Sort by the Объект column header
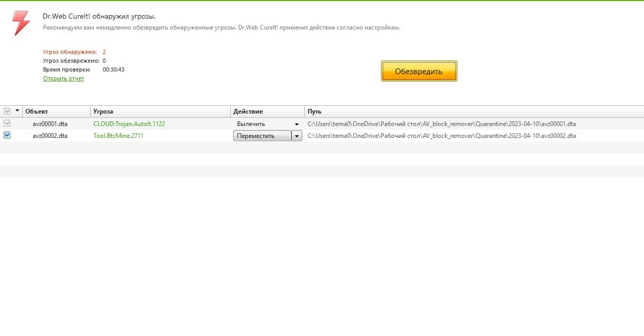Screen dimensions: 644x336 (56, 111)
